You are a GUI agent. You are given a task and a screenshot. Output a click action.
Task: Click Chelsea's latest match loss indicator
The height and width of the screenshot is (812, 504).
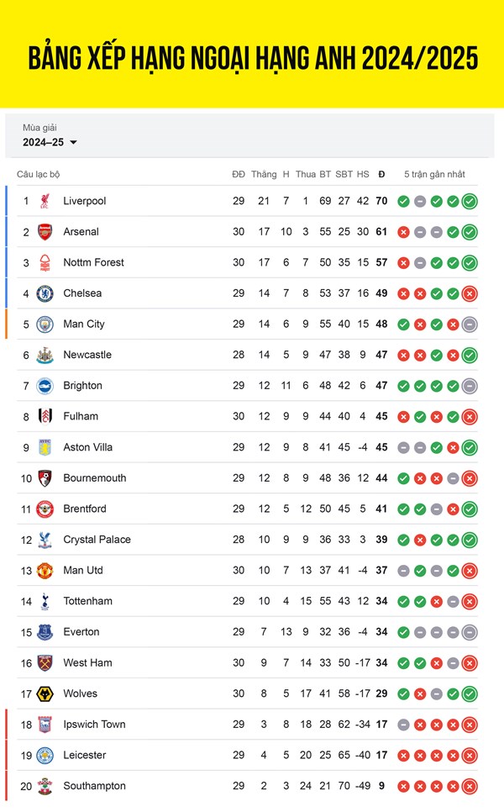(470, 293)
